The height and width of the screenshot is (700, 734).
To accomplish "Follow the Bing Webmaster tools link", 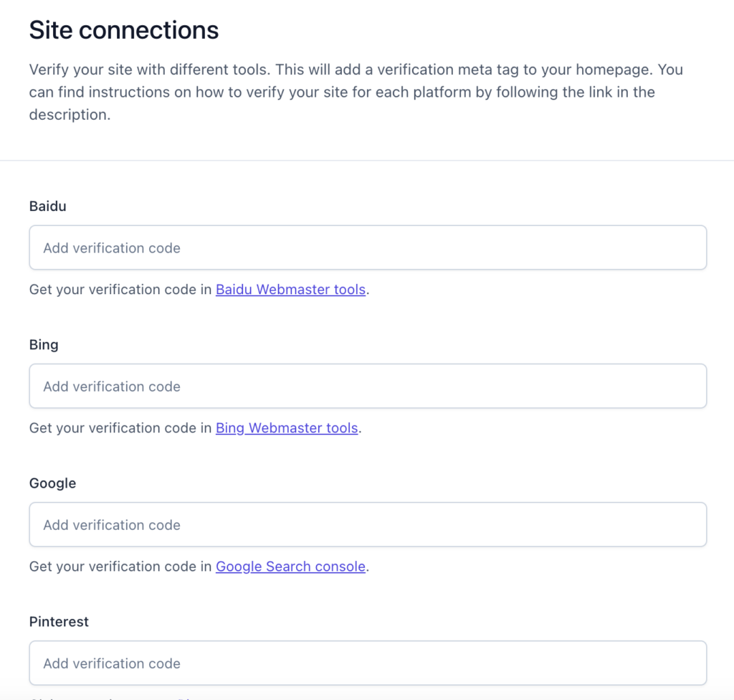I will tap(287, 428).
